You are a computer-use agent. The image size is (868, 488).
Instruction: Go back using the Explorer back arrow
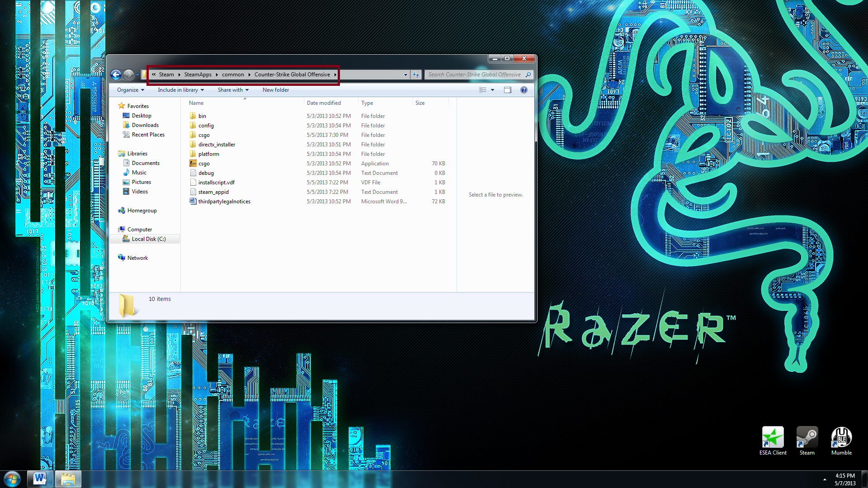click(116, 75)
